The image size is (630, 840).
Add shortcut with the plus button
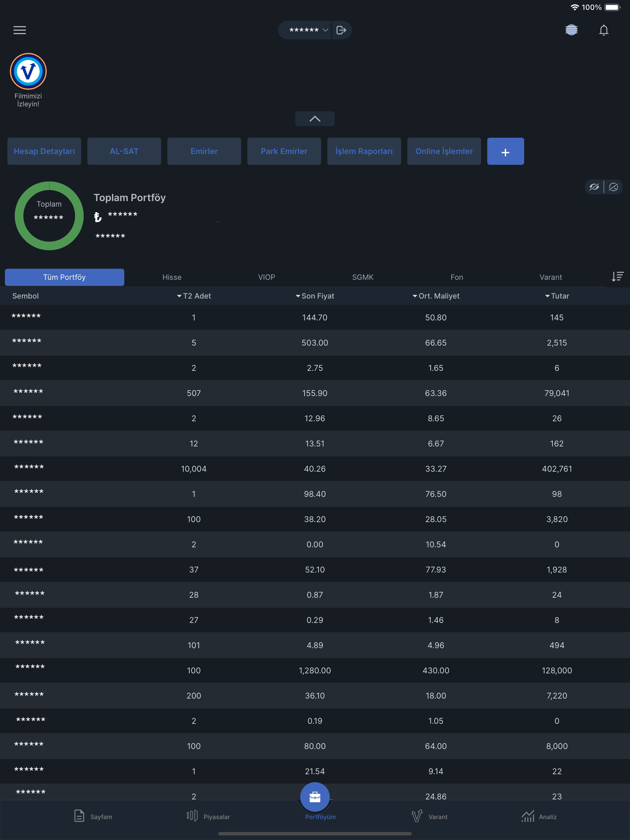tap(505, 151)
